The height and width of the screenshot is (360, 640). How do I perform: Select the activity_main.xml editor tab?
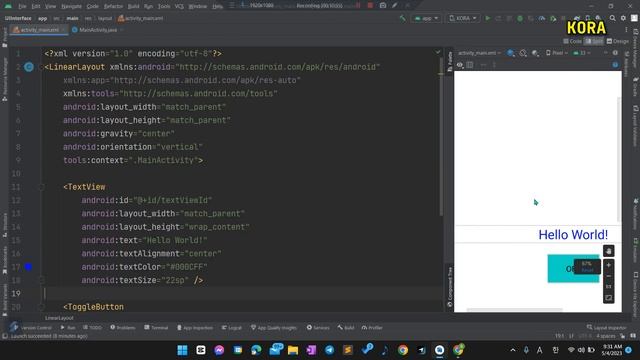(39, 30)
